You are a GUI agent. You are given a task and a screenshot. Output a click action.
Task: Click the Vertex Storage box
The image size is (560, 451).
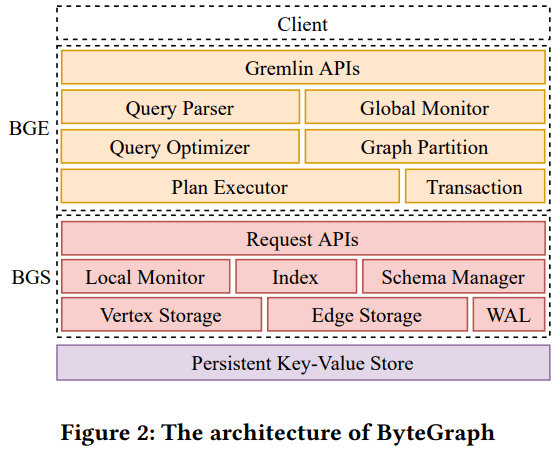pos(161,315)
